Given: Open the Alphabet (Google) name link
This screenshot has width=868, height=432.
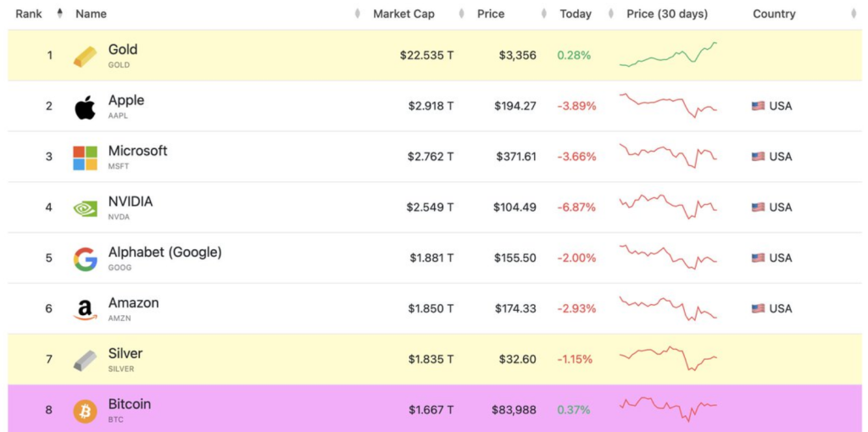Looking at the screenshot, I should (164, 252).
